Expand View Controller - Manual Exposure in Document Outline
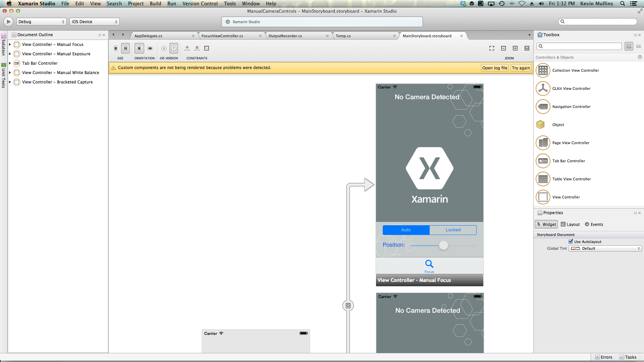The width and height of the screenshot is (644, 362). click(10, 54)
